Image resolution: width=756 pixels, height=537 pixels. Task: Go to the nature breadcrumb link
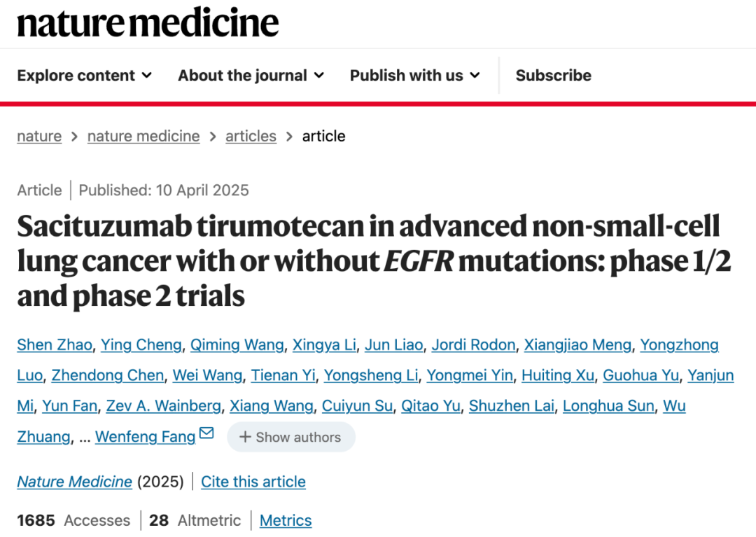pos(39,137)
